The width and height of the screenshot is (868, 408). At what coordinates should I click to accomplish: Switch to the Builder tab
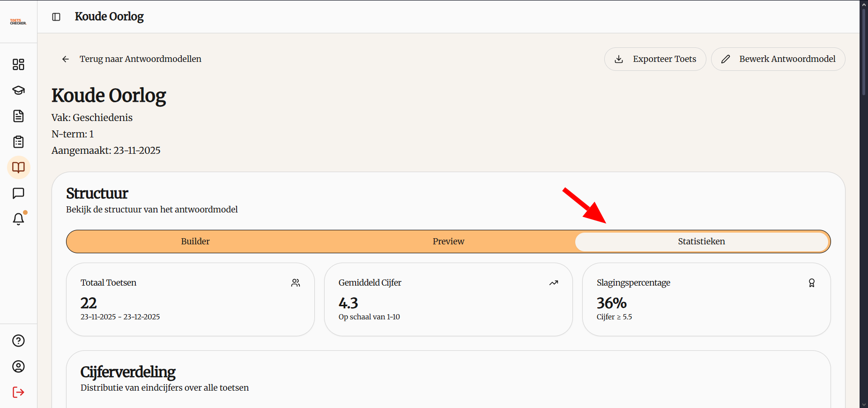click(195, 242)
